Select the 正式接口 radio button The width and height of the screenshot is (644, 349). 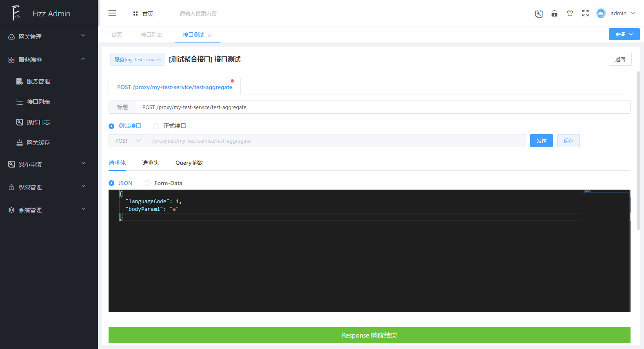156,126
